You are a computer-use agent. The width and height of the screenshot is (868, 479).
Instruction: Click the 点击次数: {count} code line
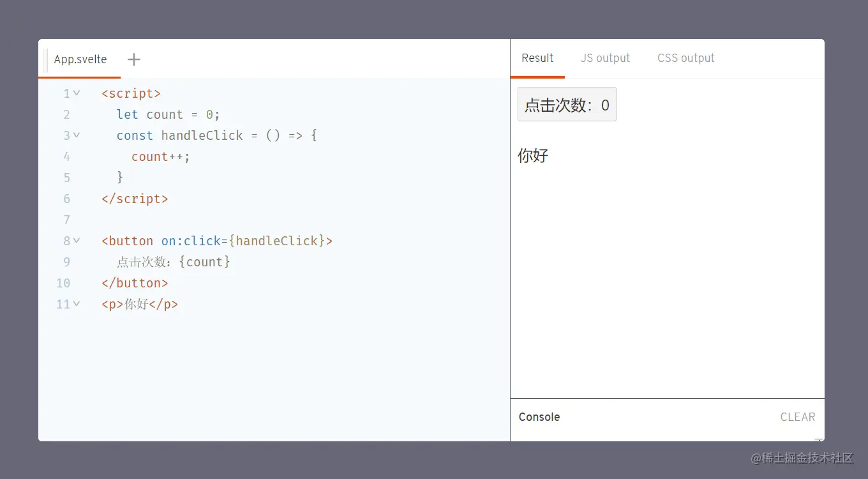point(174,262)
